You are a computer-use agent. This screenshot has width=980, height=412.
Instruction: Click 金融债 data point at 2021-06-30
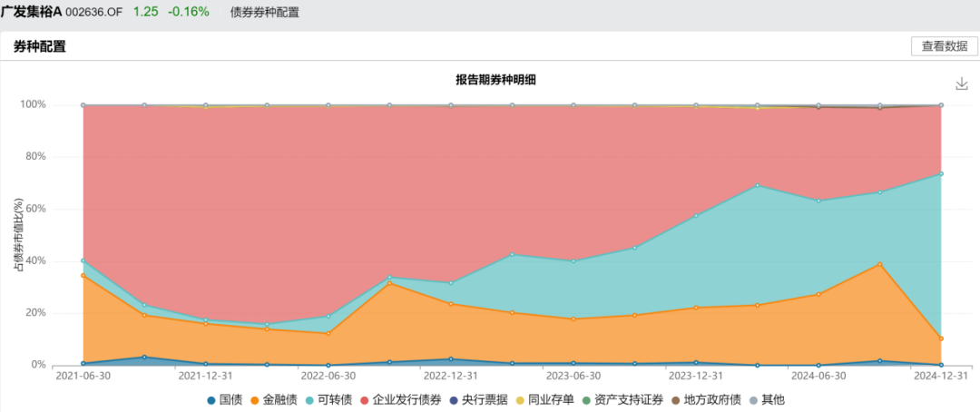point(83,275)
